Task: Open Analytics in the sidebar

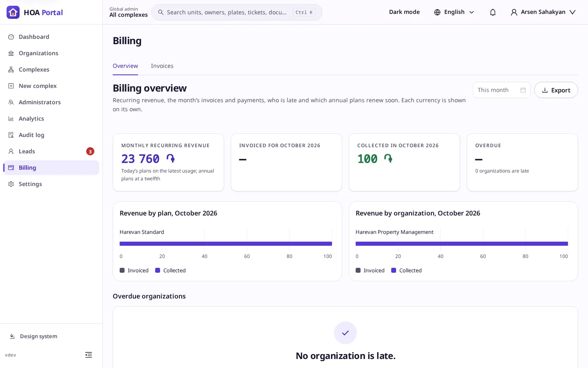Action: pos(51,119)
